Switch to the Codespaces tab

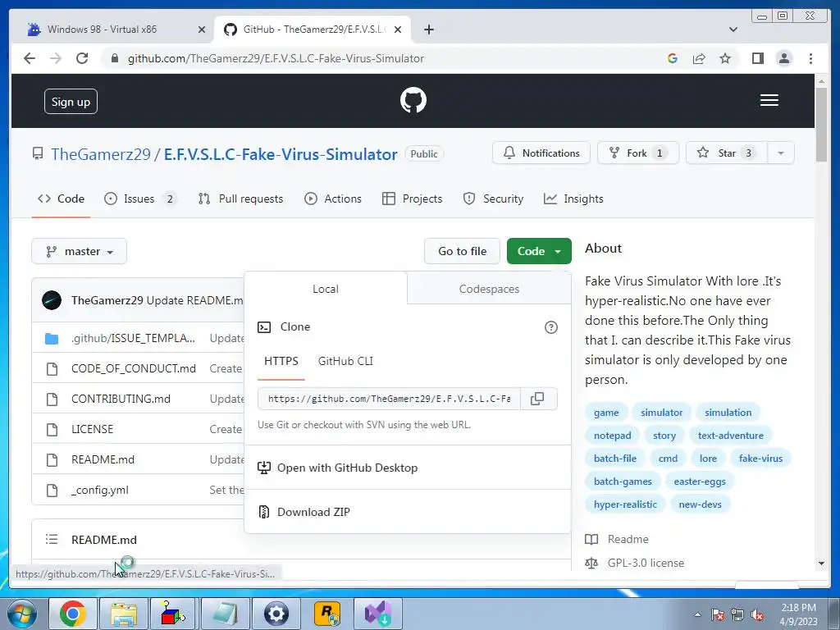pyautogui.click(x=489, y=289)
